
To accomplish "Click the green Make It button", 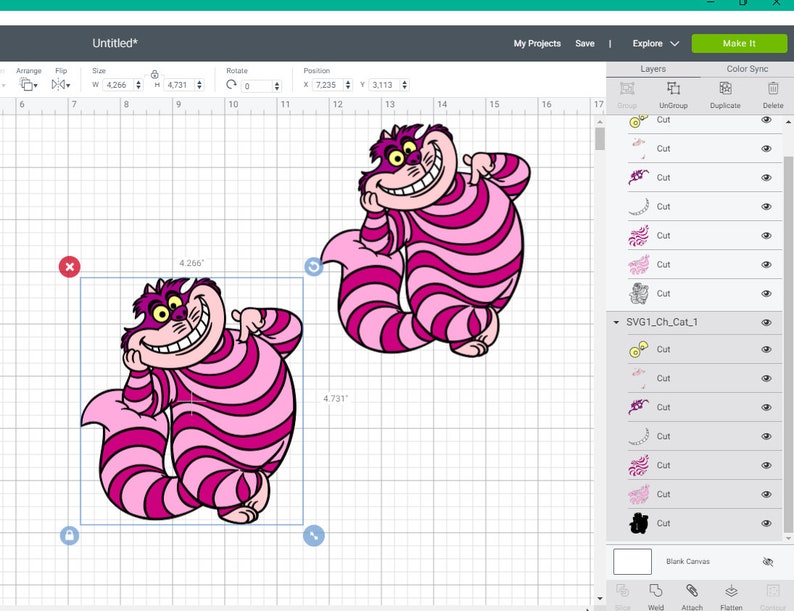I will (739, 44).
